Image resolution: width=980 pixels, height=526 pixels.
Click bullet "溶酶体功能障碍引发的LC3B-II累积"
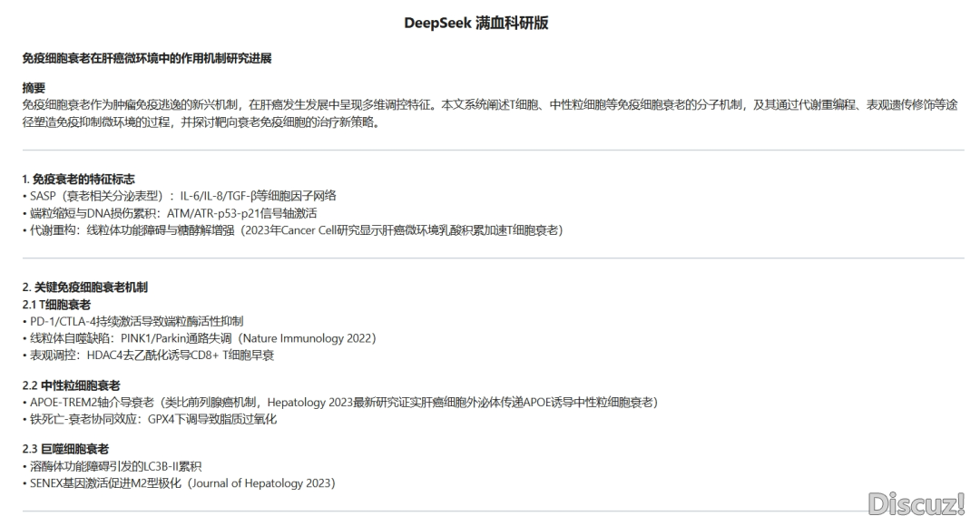[x=113, y=467]
